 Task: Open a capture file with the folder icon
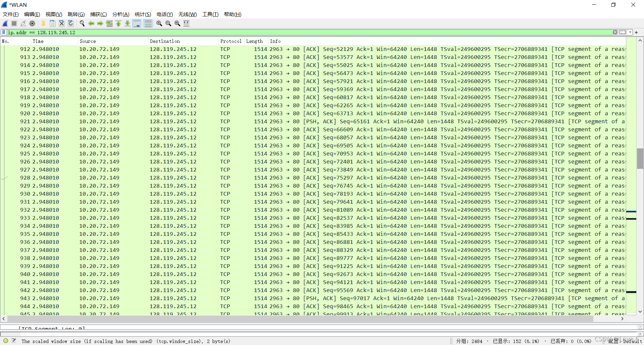(43, 23)
